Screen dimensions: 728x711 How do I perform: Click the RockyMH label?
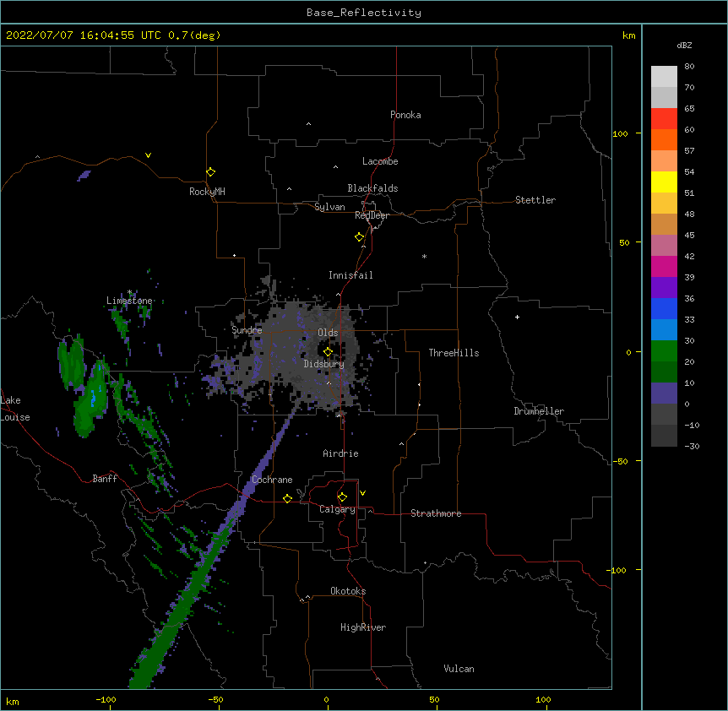207,192
